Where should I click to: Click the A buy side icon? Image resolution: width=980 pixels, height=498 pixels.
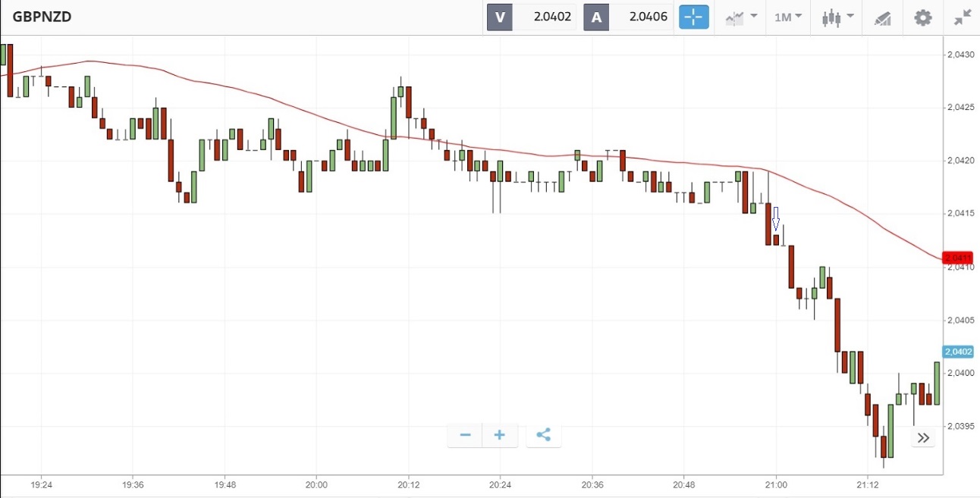pyautogui.click(x=596, y=17)
